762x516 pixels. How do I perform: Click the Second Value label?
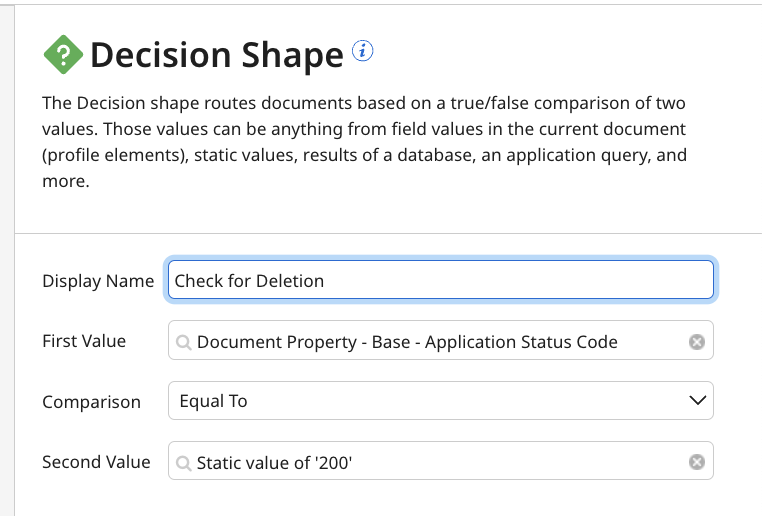click(96, 462)
